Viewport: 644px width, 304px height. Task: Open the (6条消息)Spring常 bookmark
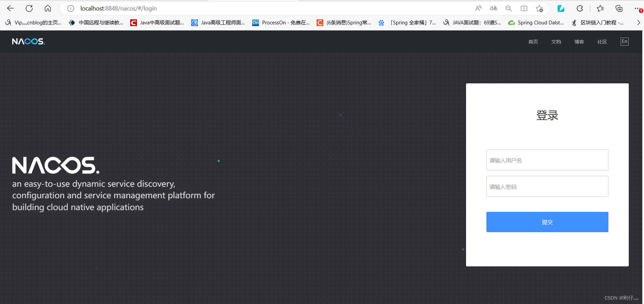tap(344, 23)
